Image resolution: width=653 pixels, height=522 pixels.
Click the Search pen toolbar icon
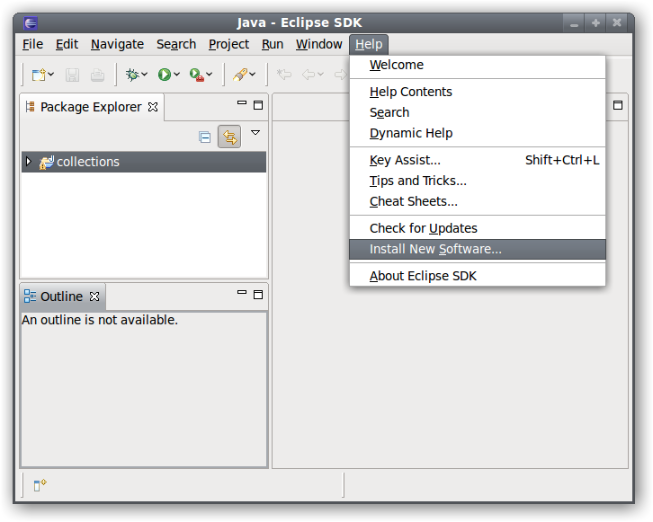(x=240, y=75)
